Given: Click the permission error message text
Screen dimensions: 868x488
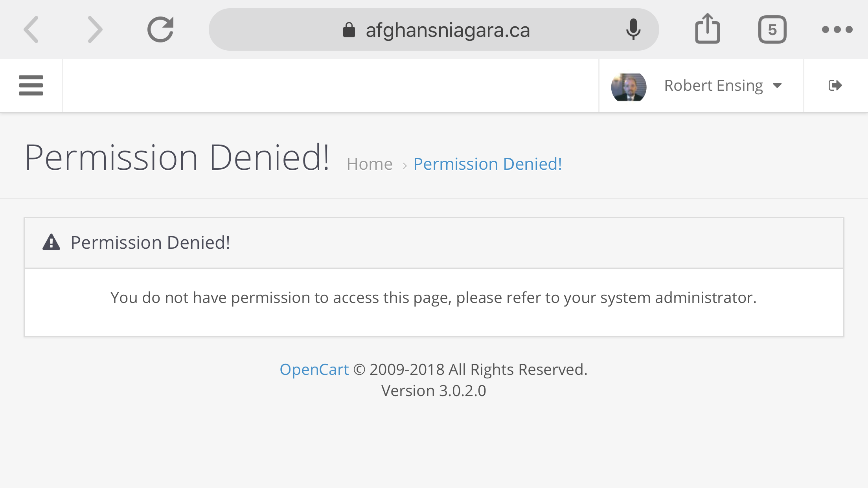Looking at the screenshot, I should (433, 297).
